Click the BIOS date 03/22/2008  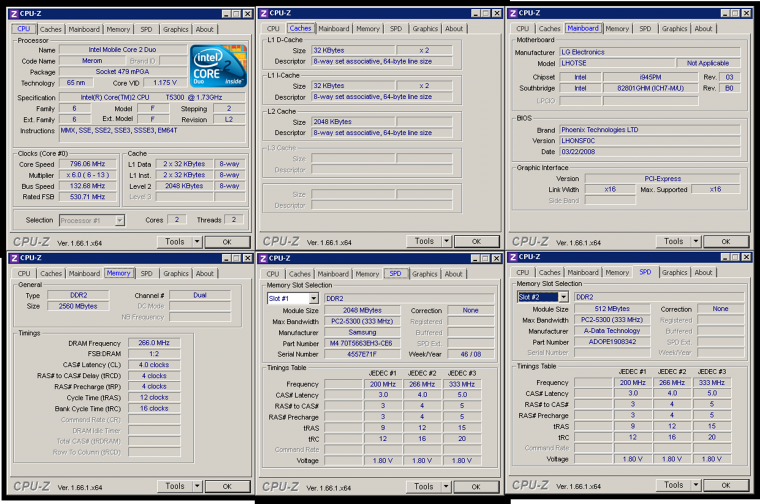[649, 152]
